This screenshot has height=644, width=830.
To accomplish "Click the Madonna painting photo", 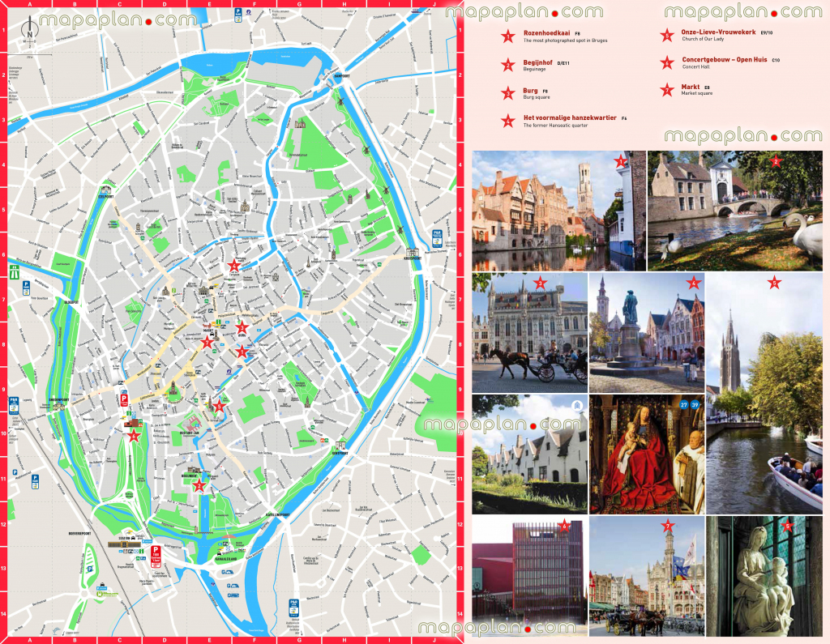I will tap(646, 454).
